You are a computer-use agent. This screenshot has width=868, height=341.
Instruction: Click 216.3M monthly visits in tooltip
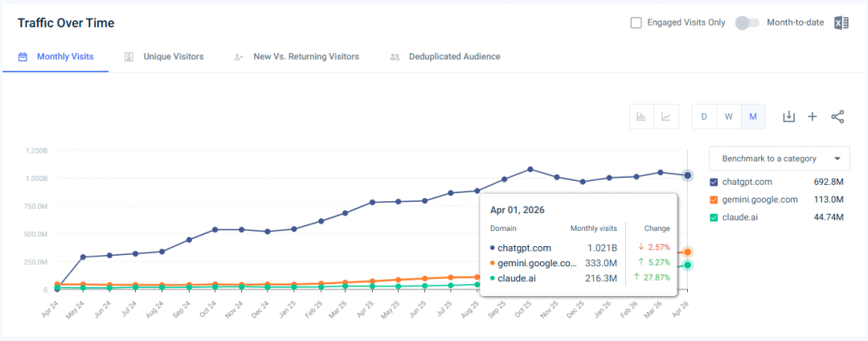[x=601, y=278]
